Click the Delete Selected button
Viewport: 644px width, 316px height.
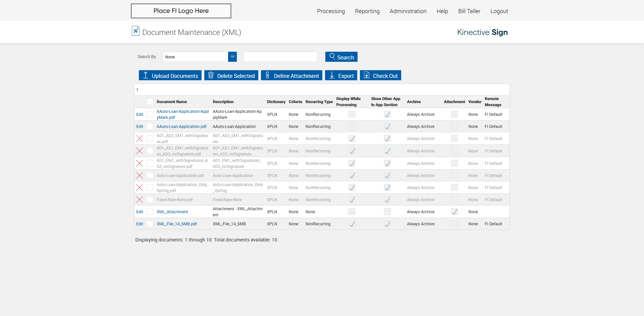pos(231,76)
